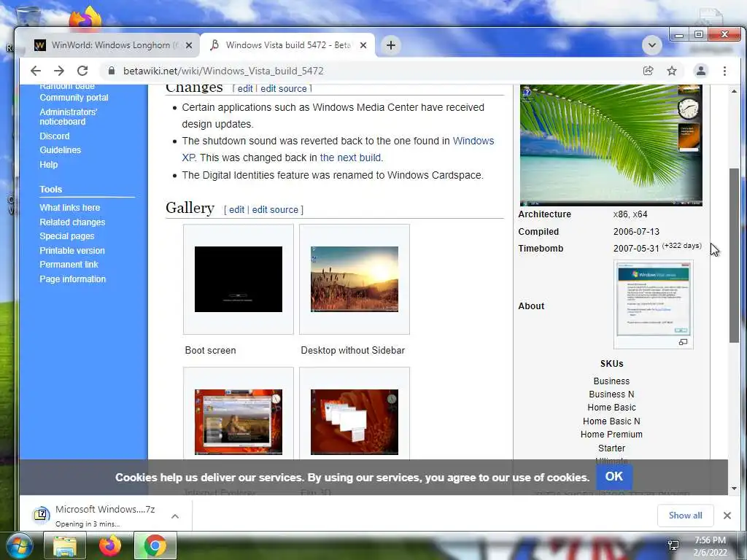Open Windows Explorer from the taskbar
747x560 pixels.
[x=65, y=545]
